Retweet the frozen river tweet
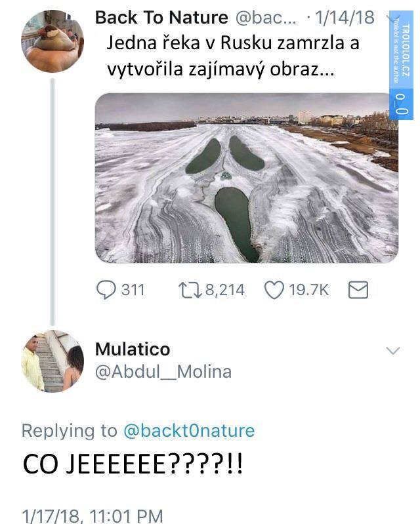Screen dimensions: 420x524 coord(190,289)
